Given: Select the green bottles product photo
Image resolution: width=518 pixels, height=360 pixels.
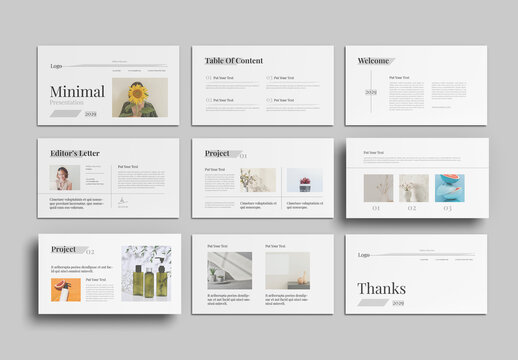Looking at the screenshot, I should pyautogui.click(x=146, y=274).
